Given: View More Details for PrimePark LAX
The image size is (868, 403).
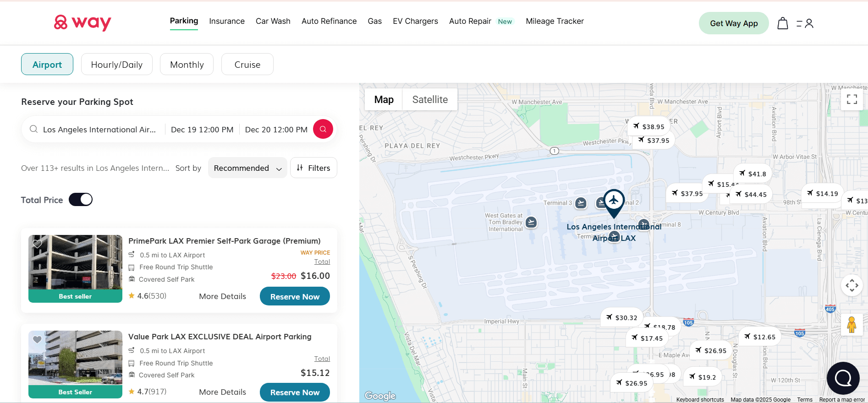Looking at the screenshot, I should [222, 296].
